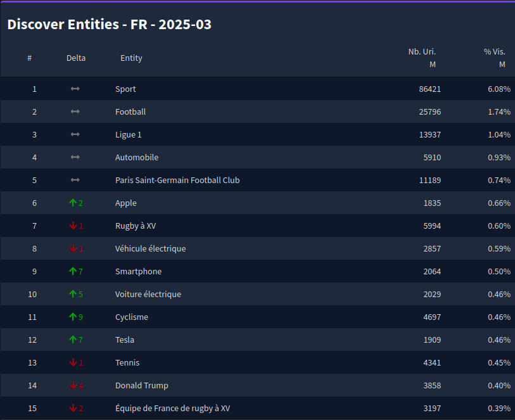Click the Discover Entities - FR - 2025-03 title
This screenshot has width=515, height=420.
(110, 24)
